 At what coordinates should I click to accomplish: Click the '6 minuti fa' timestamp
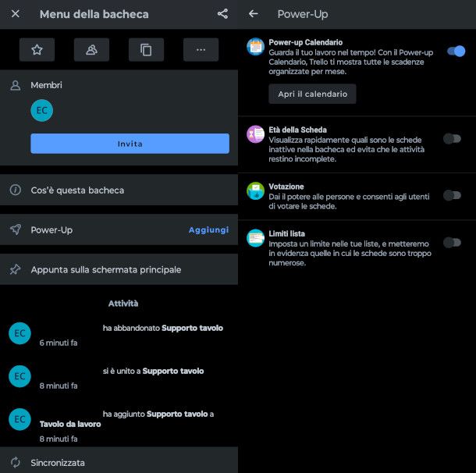[x=59, y=343]
